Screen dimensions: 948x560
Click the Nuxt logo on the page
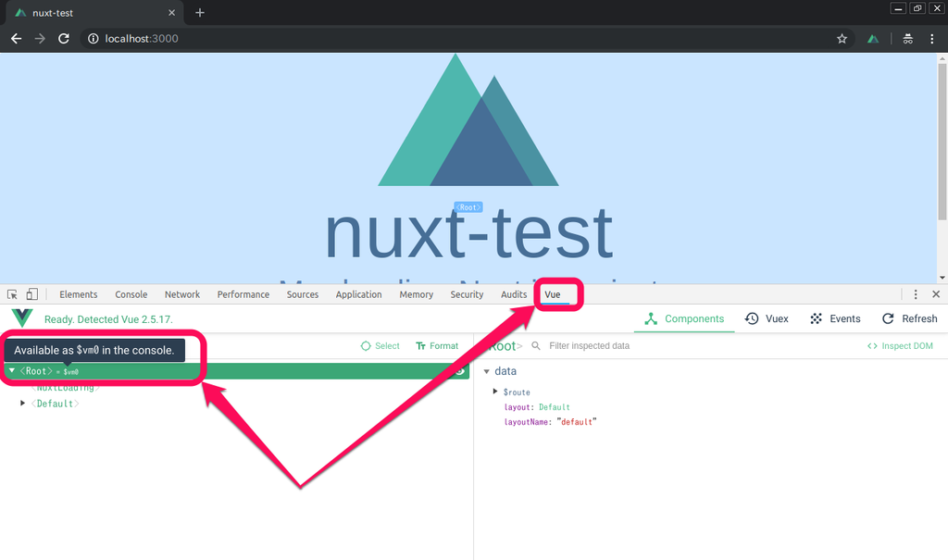tap(468, 119)
